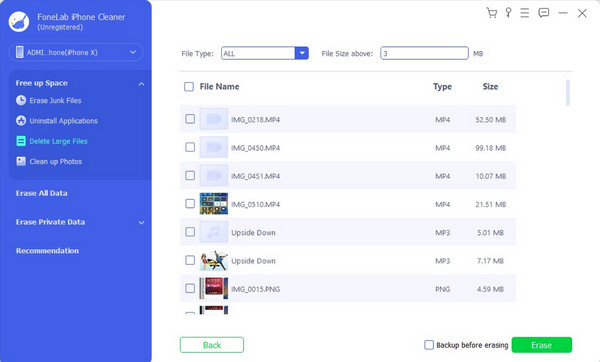This screenshot has height=362, width=600.
Task: Click the File Size above input field
Action: (x=424, y=53)
